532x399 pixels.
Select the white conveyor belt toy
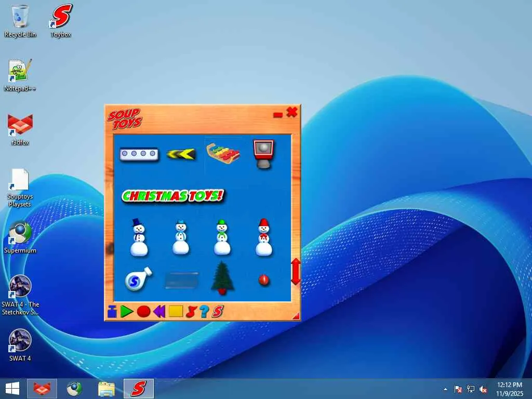(139, 154)
